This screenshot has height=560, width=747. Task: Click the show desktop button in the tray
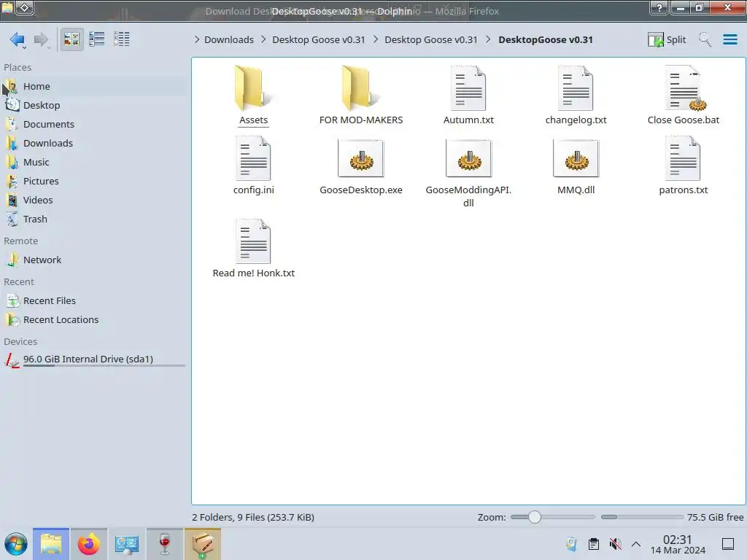[x=728, y=544]
